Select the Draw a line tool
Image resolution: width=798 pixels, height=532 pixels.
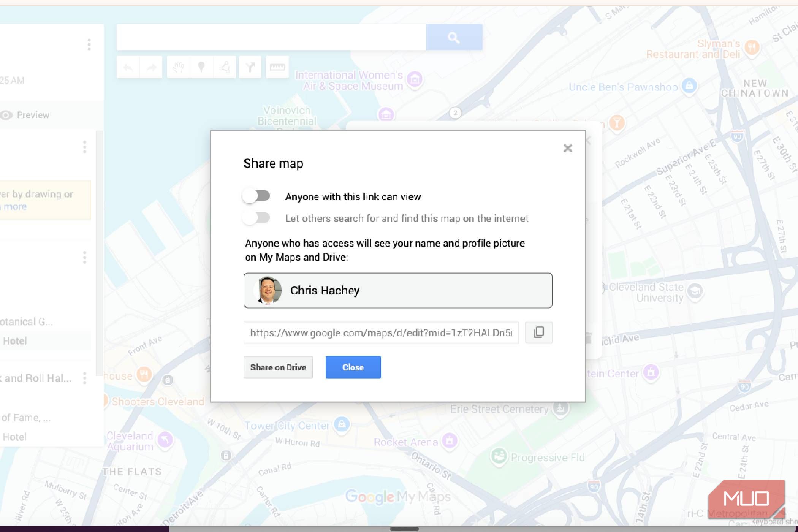(225, 67)
